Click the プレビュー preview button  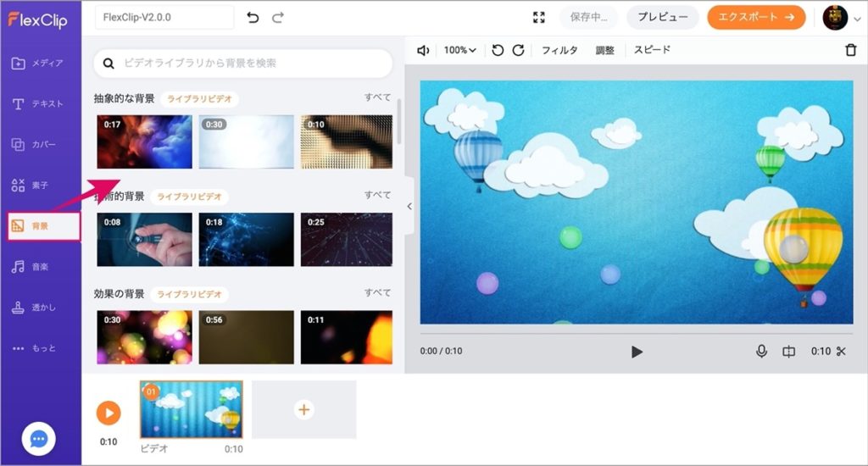coord(663,17)
